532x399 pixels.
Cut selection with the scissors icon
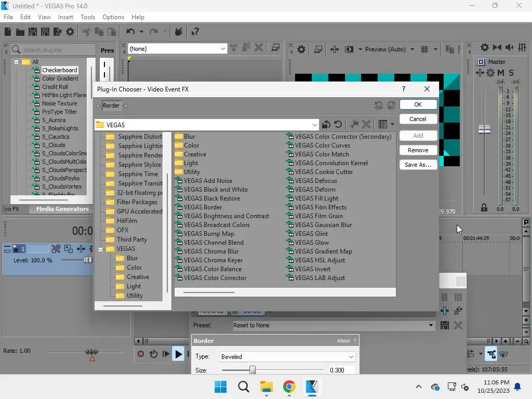(87, 32)
